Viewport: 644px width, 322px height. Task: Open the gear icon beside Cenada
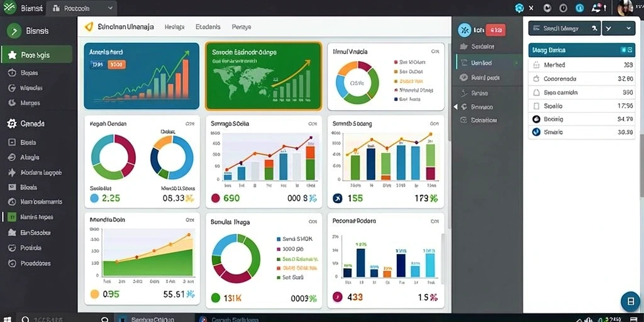13,123
